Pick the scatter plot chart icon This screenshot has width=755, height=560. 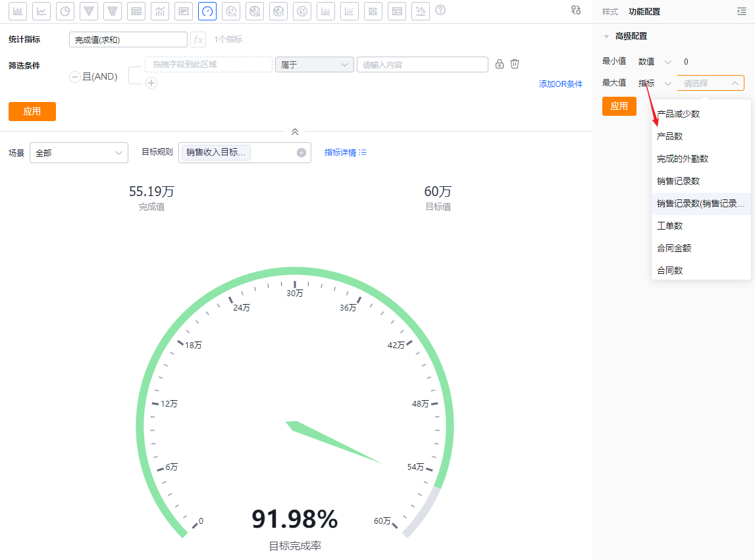click(421, 11)
